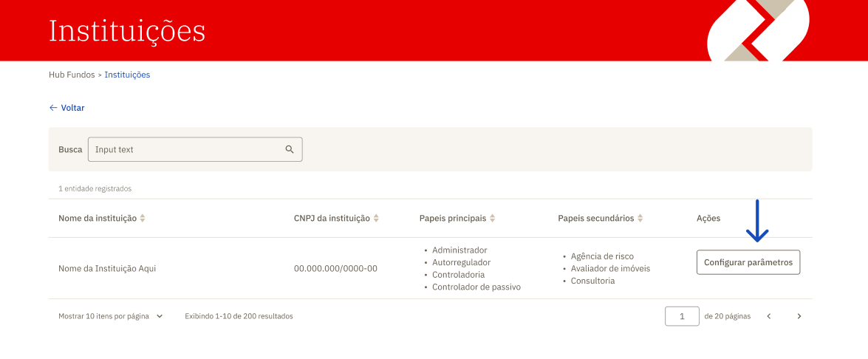The image size is (868, 359).
Task: Click the page number input box
Action: 682,316
